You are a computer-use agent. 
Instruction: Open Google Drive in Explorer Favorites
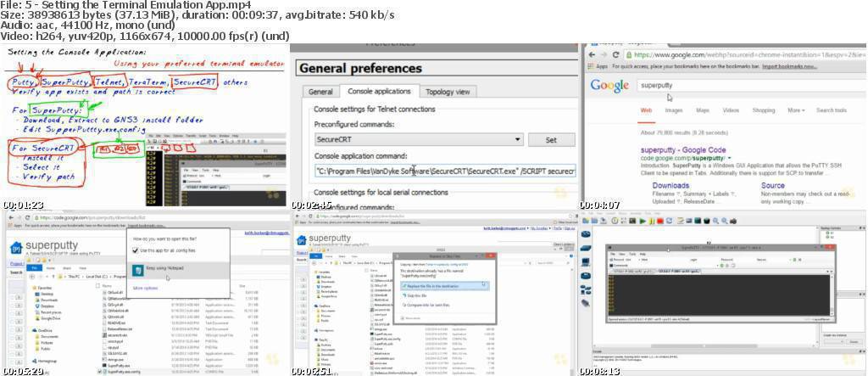[x=50, y=319]
